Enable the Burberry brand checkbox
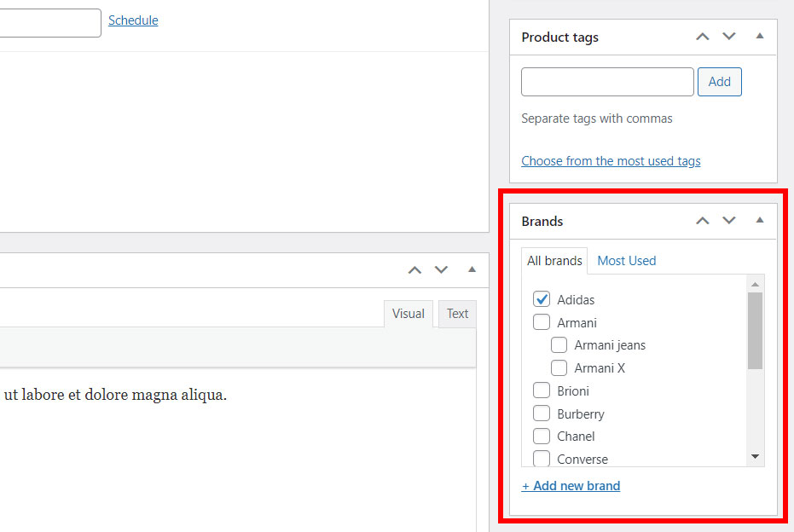 click(x=542, y=413)
